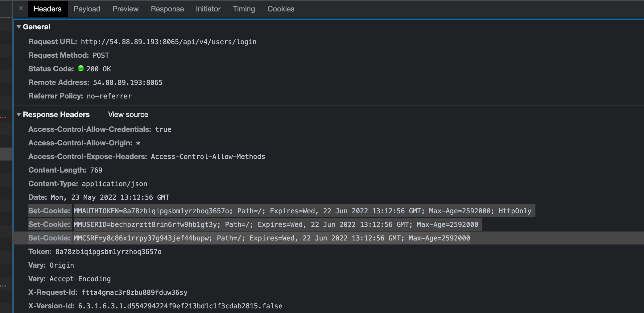Select the Headers tab

click(47, 9)
